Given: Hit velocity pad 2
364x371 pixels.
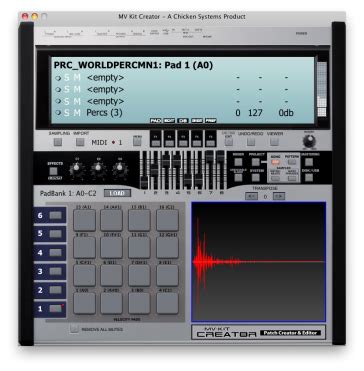Looking at the screenshot, I should tap(112, 303).
